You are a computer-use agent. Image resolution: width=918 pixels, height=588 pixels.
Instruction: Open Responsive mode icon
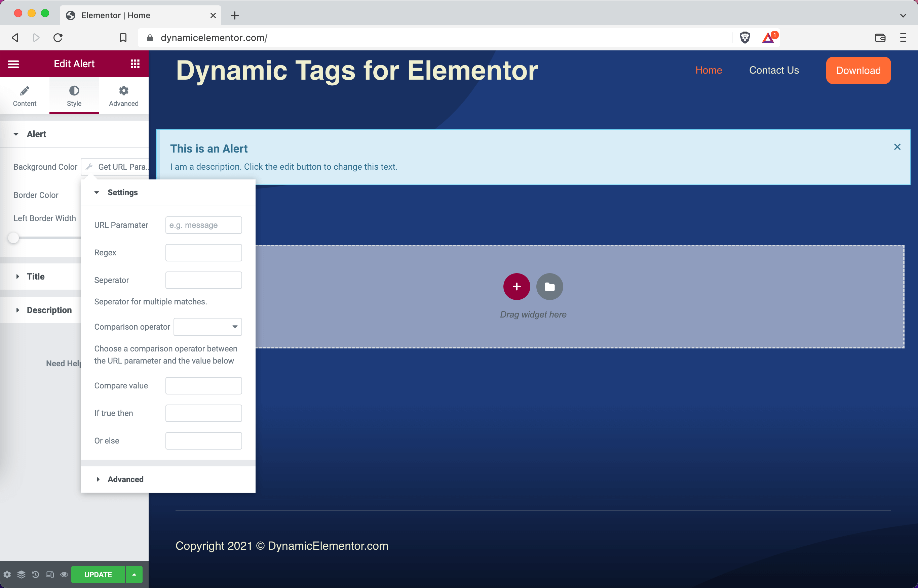click(50, 575)
